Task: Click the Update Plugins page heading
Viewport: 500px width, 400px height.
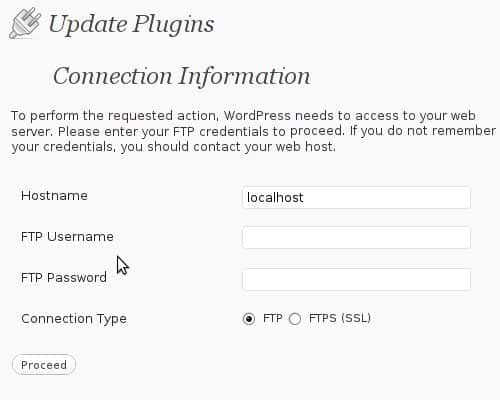Action: [131, 24]
